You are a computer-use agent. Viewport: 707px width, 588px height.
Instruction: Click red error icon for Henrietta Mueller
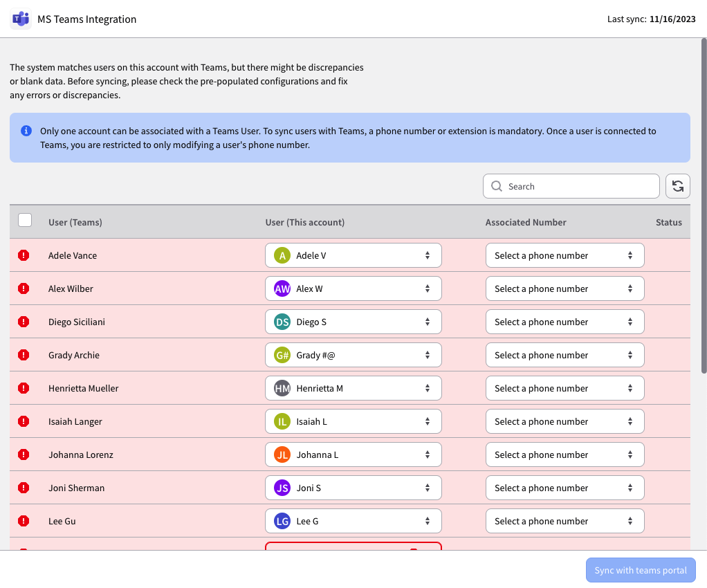(x=24, y=388)
